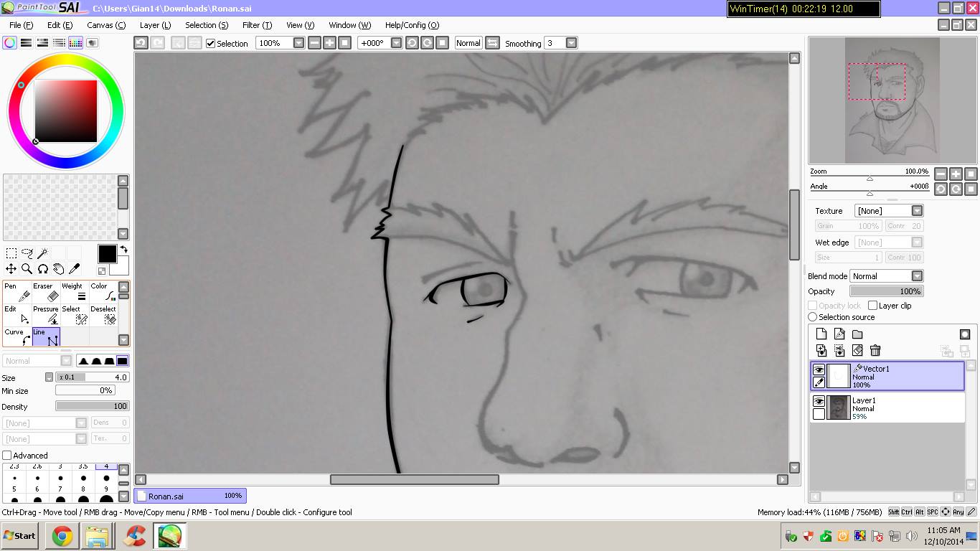This screenshot has width=980, height=551.
Task: Open the Layer menu
Action: pos(155,25)
